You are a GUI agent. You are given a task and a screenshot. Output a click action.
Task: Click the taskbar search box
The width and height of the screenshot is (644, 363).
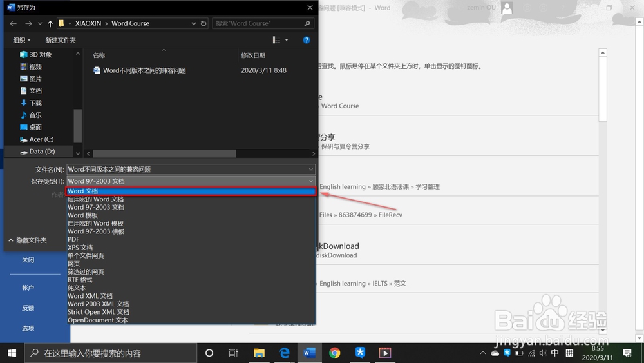tap(111, 353)
